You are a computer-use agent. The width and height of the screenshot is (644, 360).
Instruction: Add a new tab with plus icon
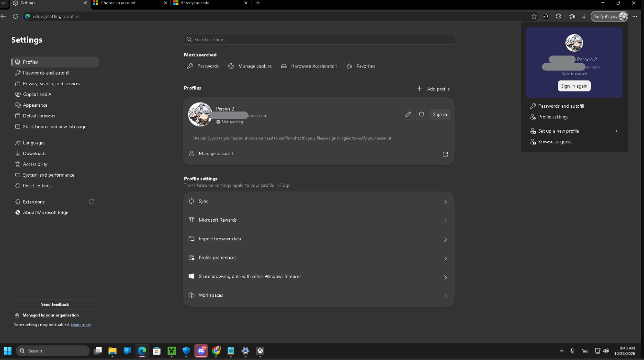pyautogui.click(x=258, y=3)
